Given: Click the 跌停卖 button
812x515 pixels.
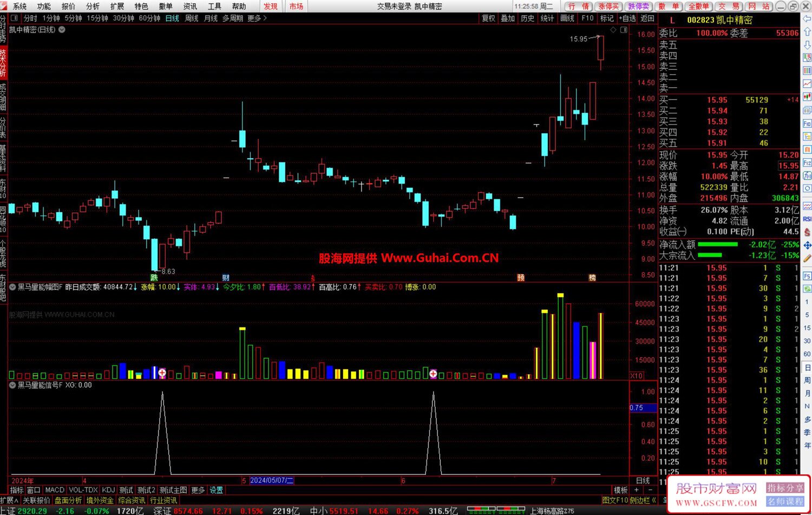Looking at the screenshot, I should coord(638,6).
